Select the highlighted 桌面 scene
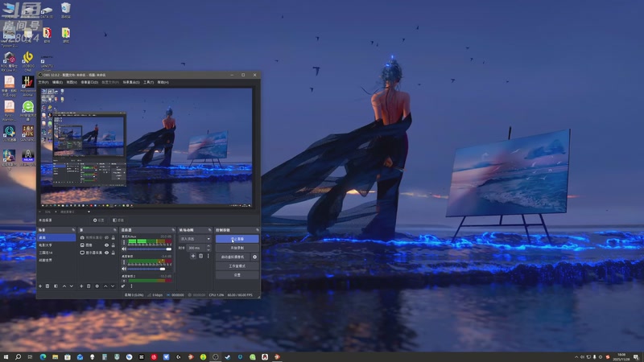 point(56,237)
